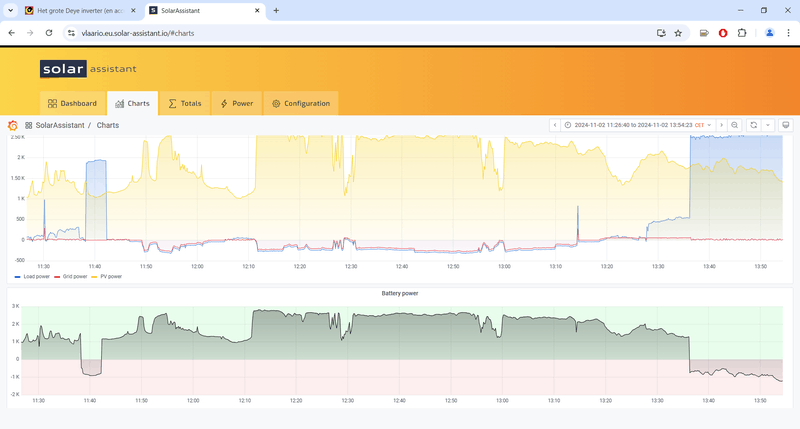Click the Grafana logo icon
This screenshot has height=429, width=800.
coord(12,125)
